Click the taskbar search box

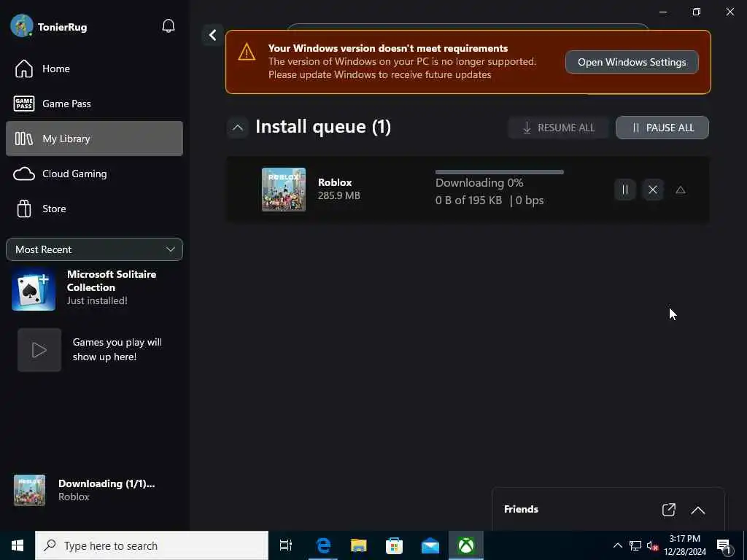pos(152,545)
